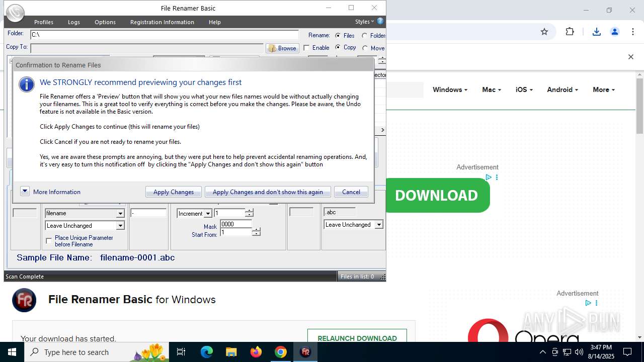Click the network icon in tray
This screenshot has height=362, width=644.
pos(567,352)
